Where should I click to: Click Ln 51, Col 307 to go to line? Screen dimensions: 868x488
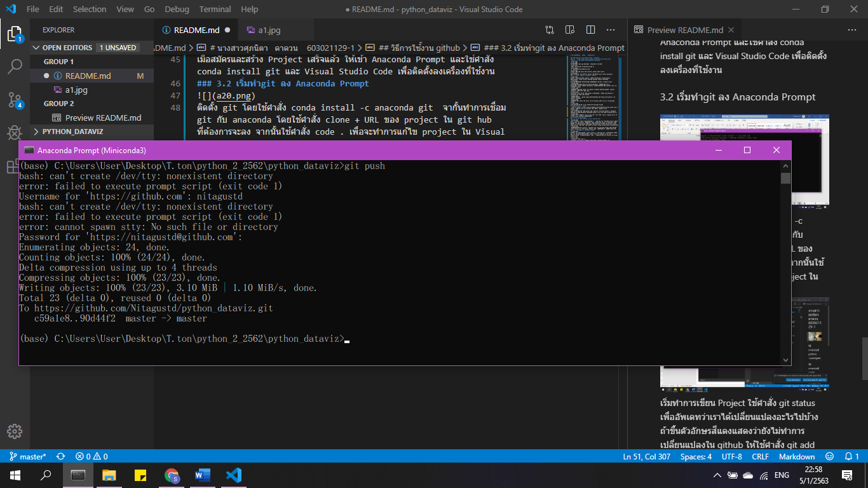click(x=648, y=456)
